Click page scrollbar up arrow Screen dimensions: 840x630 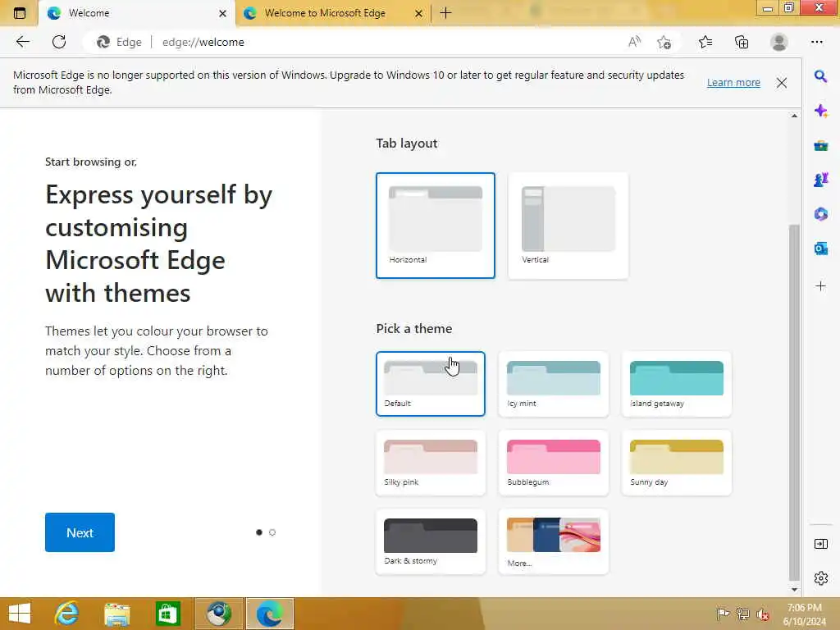pos(794,116)
